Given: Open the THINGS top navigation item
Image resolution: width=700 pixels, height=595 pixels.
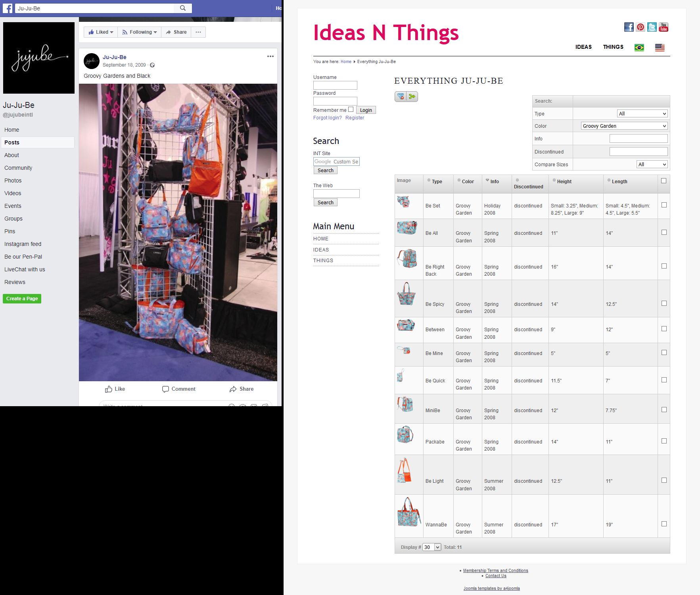Looking at the screenshot, I should pos(613,47).
